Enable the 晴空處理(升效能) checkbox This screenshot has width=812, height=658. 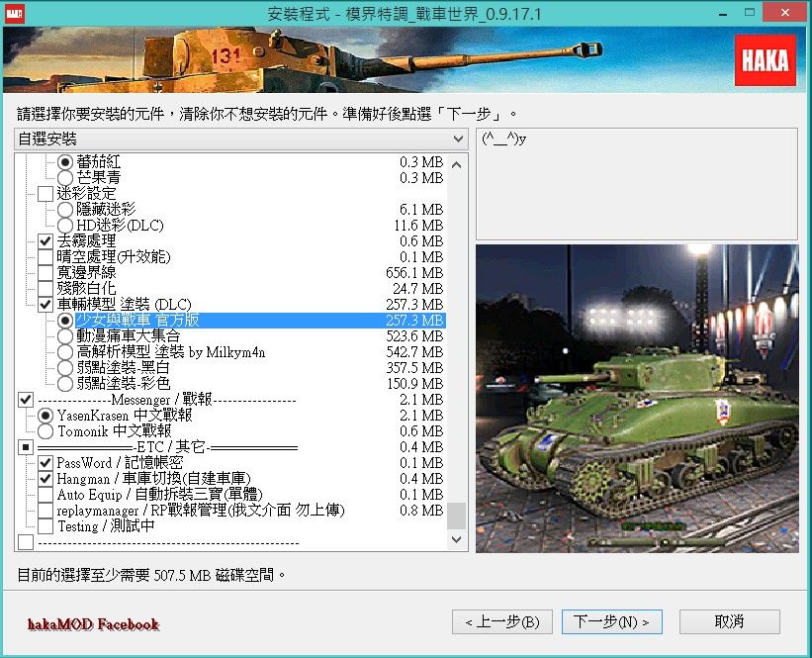click(x=45, y=257)
